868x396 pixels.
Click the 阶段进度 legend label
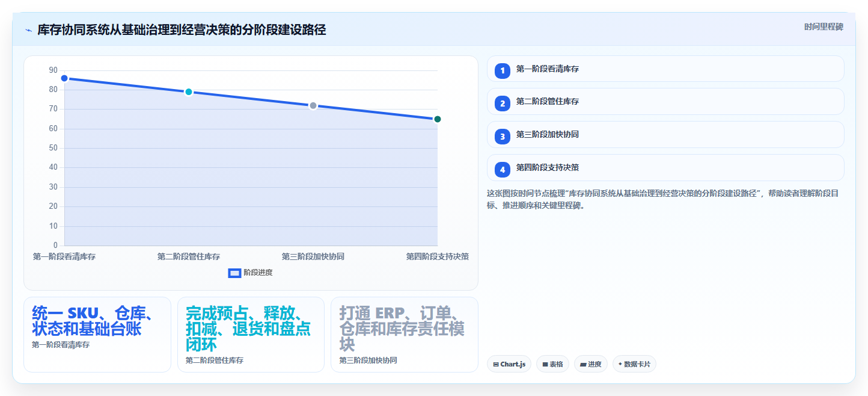pyautogui.click(x=258, y=273)
